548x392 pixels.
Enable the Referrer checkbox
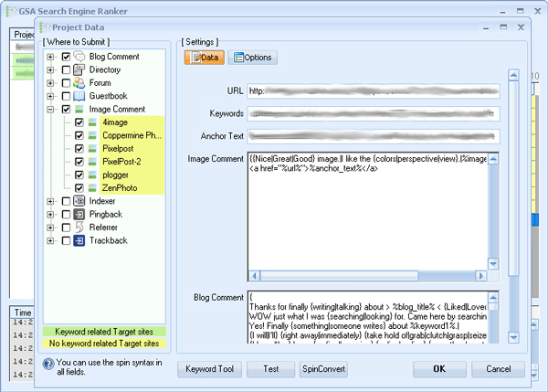pos(66,228)
